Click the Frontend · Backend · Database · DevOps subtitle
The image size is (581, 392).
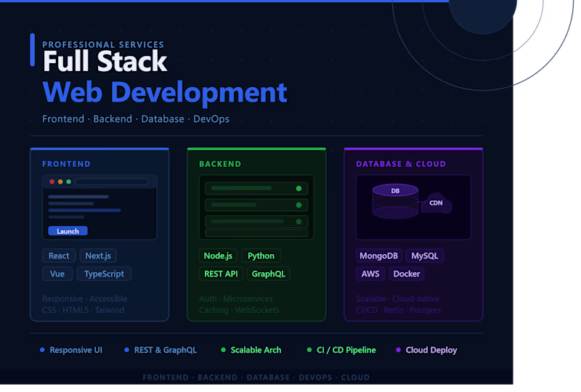click(x=136, y=119)
